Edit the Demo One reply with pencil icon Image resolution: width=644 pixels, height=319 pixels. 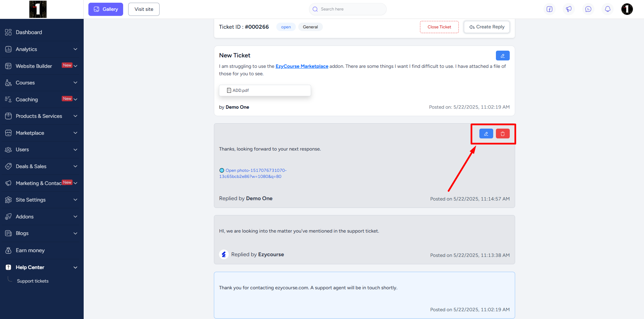tap(486, 134)
